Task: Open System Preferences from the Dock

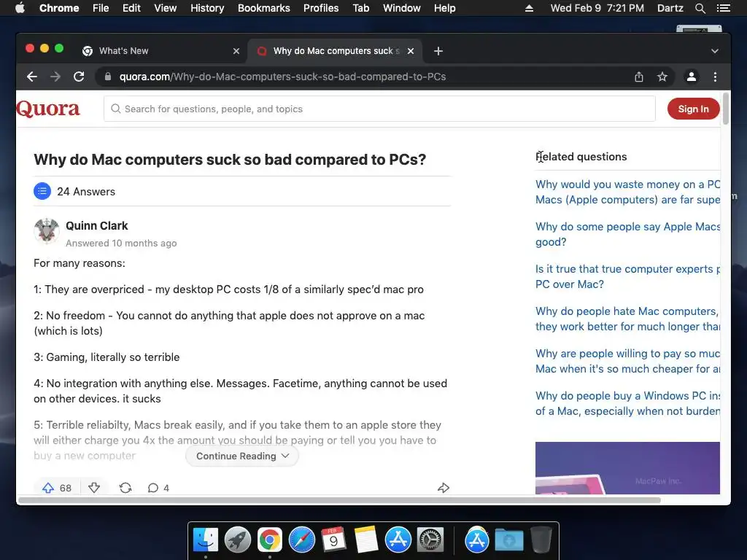Action: point(430,540)
